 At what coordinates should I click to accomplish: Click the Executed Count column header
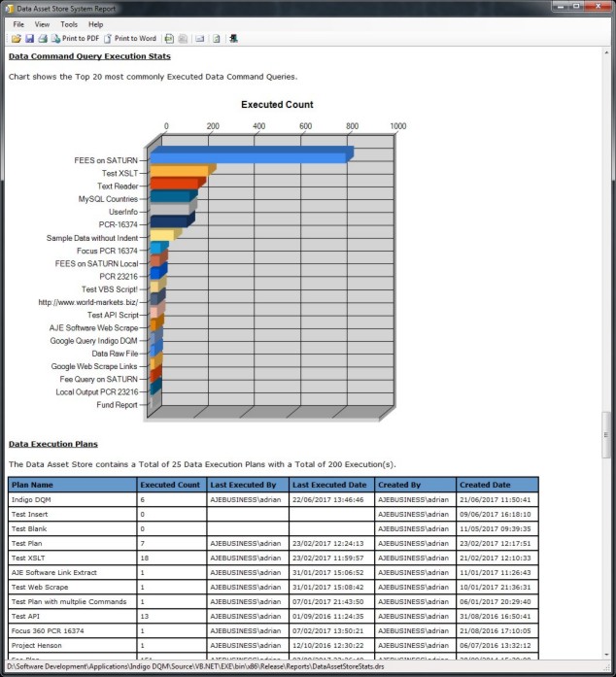point(171,484)
